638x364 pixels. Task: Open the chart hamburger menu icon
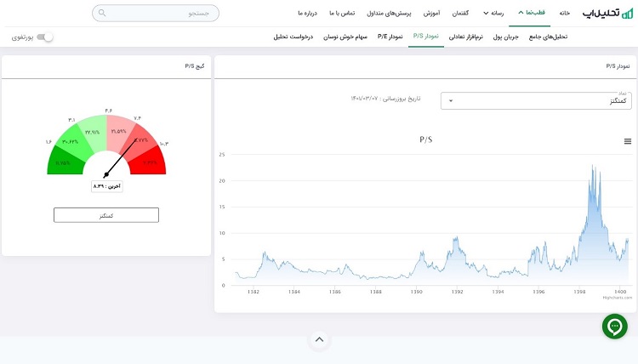[628, 141]
